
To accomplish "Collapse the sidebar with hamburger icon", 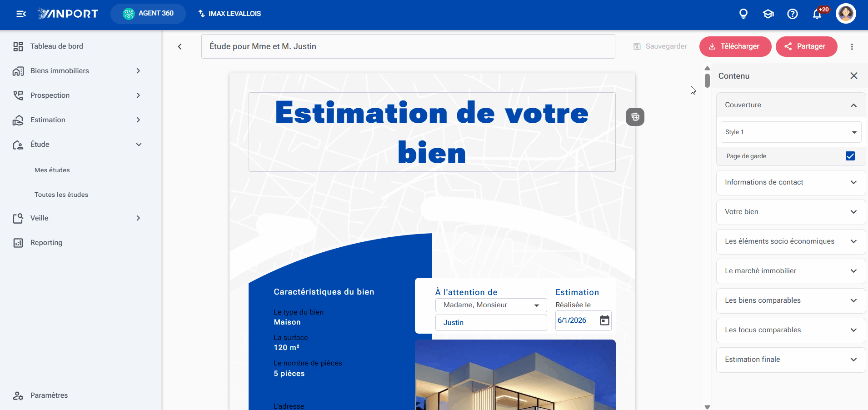I will click(21, 14).
